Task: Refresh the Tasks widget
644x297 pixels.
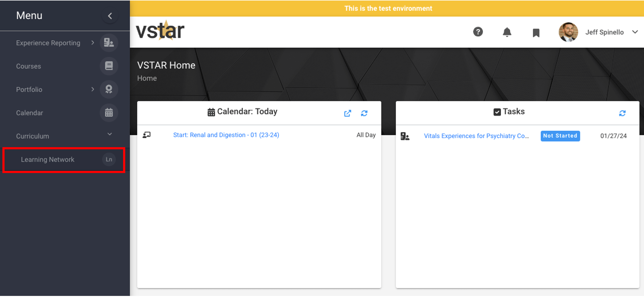Action: [x=622, y=113]
